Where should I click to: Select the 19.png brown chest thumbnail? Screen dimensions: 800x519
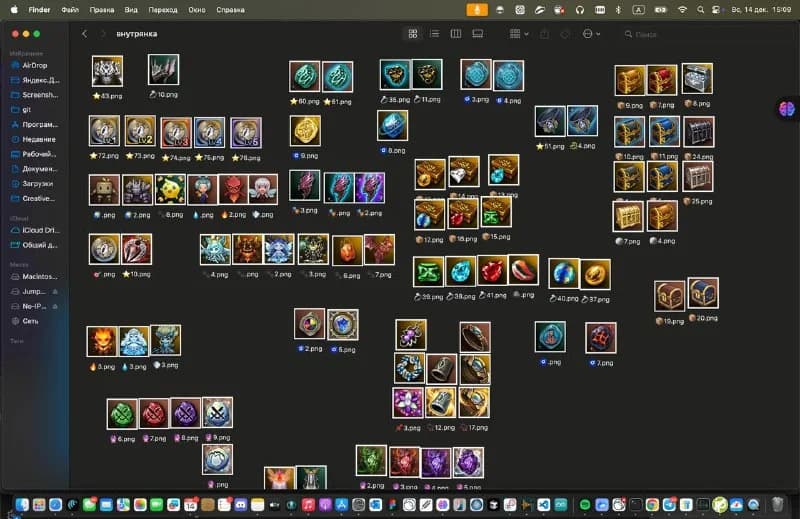pyautogui.click(x=670, y=295)
